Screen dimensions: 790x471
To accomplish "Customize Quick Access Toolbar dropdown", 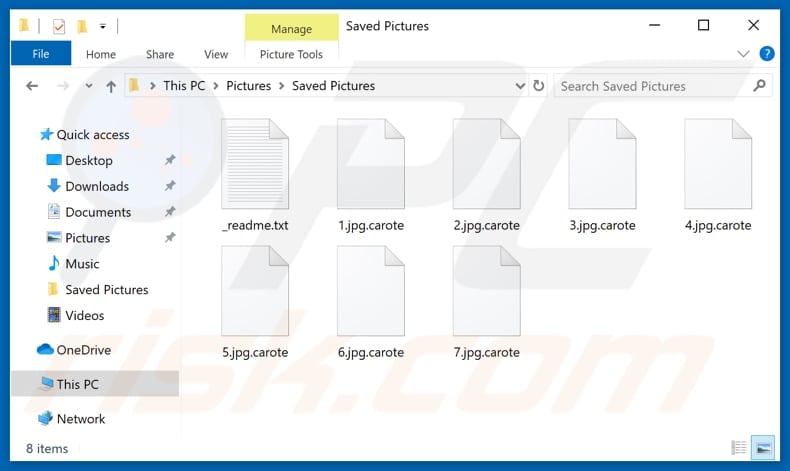I will [103, 26].
